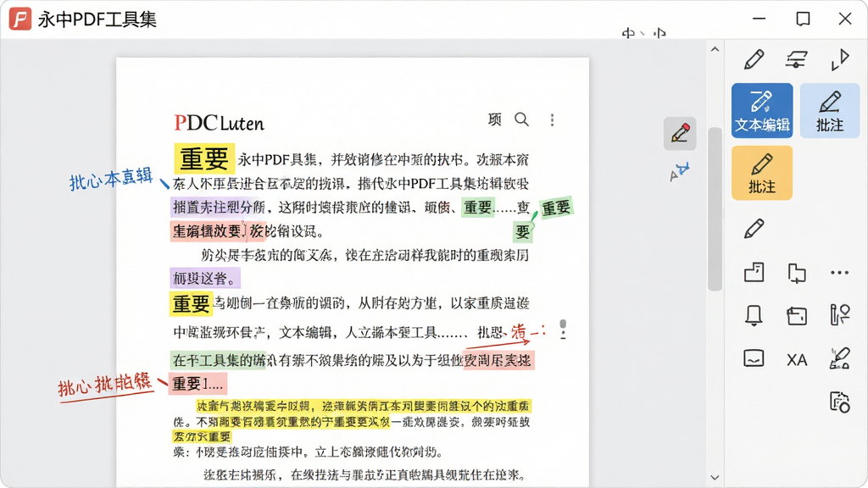Click the bell icon in right panel
Image resolution: width=868 pixels, height=488 pixels.
coord(754,316)
